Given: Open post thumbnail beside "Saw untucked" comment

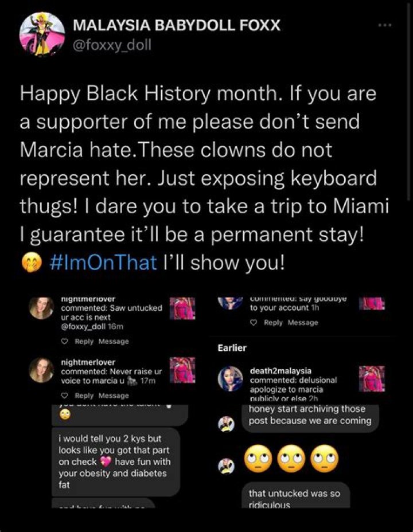Looking at the screenshot, I should [x=183, y=308].
